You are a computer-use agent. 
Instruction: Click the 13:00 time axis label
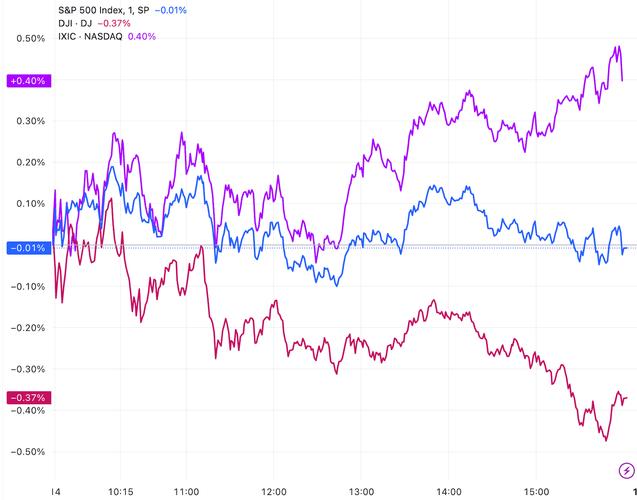(x=362, y=492)
